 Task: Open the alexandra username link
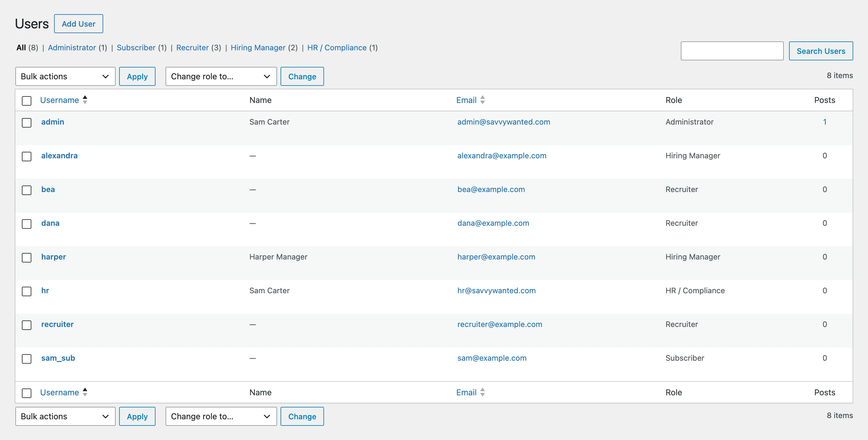[x=59, y=156]
